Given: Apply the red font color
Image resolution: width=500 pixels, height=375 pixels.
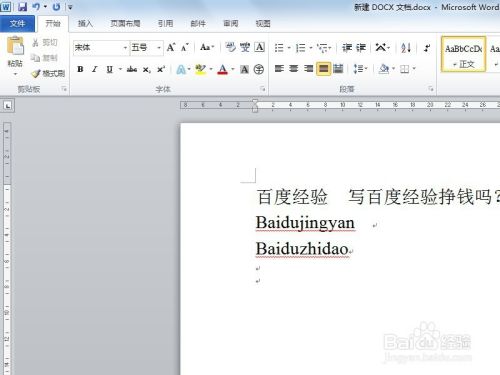Looking at the screenshot, I should point(222,69).
